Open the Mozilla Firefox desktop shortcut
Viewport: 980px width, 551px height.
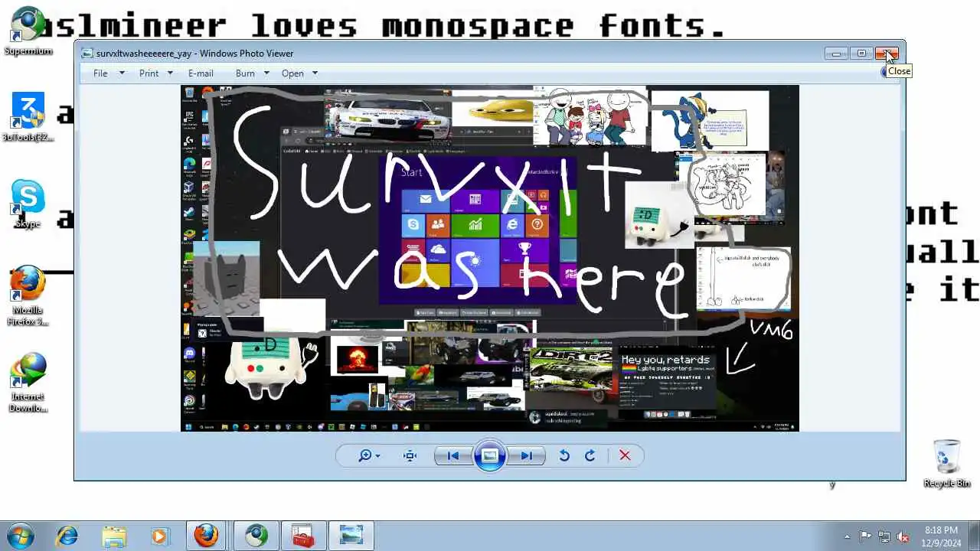click(28, 296)
